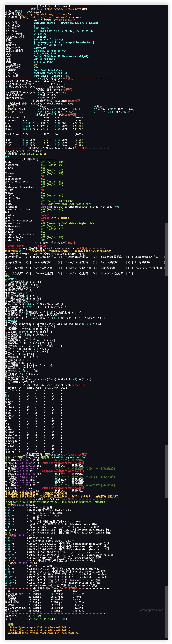Select the single-thread score 1117 Scores

tap(57, 84)
